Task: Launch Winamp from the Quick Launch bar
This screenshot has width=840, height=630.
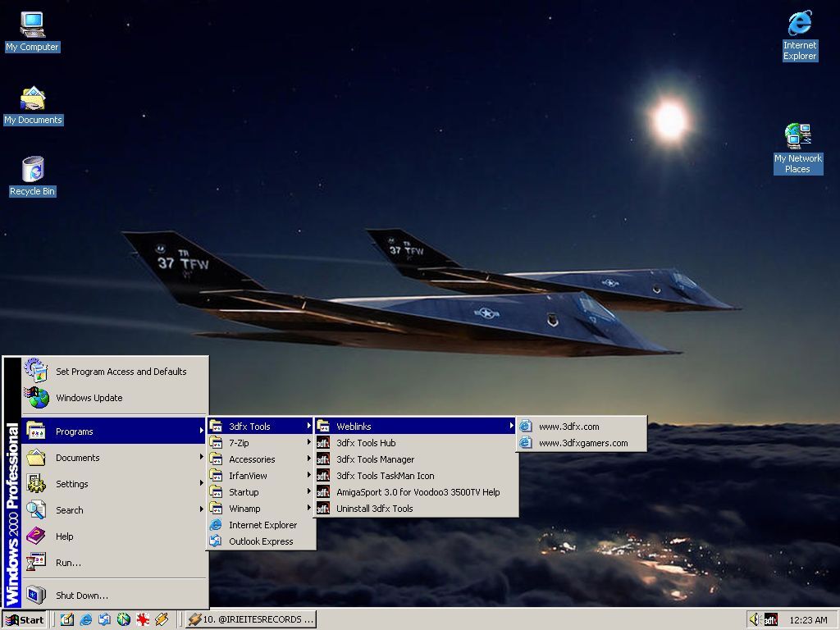Action: (x=162, y=619)
